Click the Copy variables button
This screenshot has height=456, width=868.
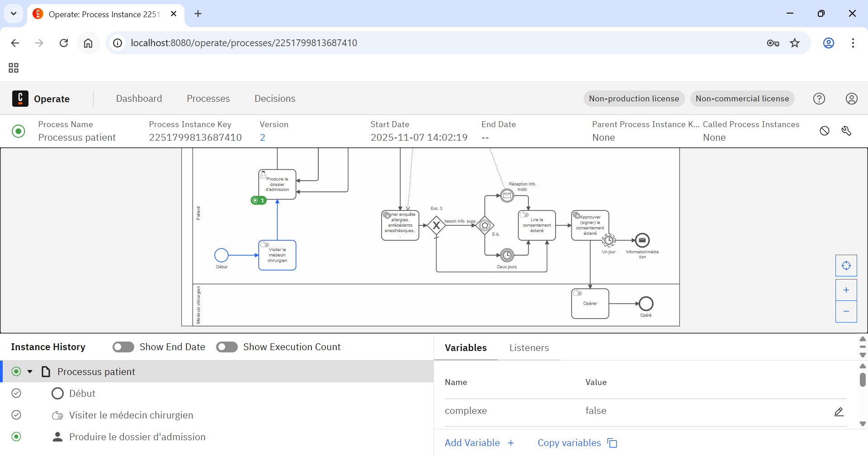click(577, 443)
